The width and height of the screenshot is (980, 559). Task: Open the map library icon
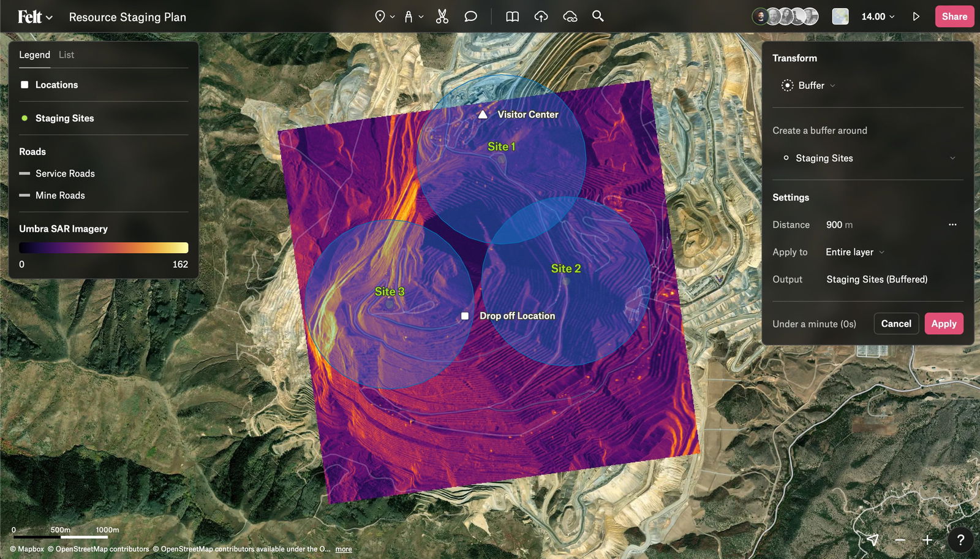point(512,17)
